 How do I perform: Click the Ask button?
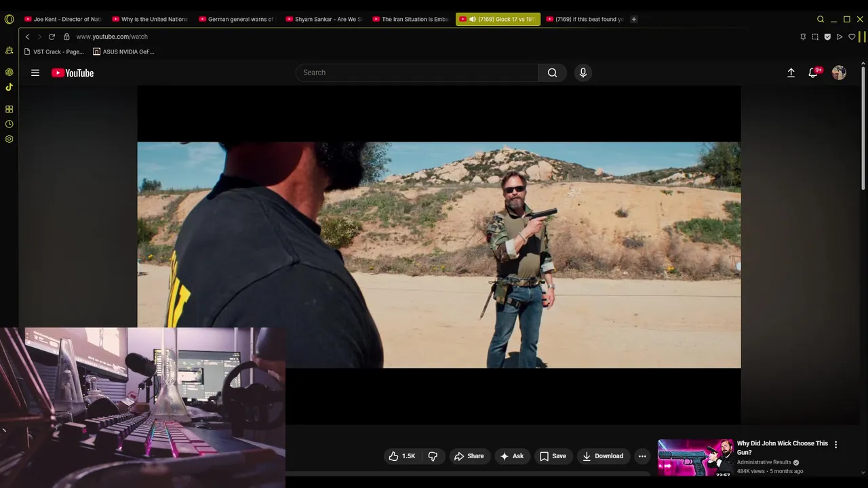[x=512, y=456]
